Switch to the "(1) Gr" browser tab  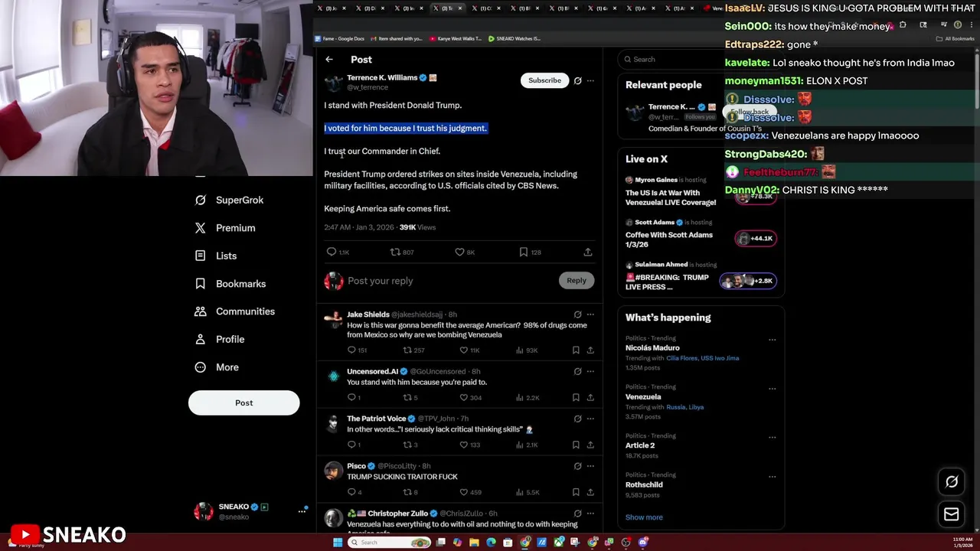pyautogui.click(x=601, y=8)
